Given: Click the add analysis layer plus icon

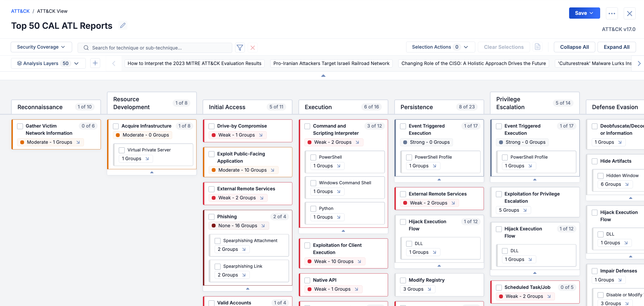Looking at the screenshot, I should pos(95,63).
